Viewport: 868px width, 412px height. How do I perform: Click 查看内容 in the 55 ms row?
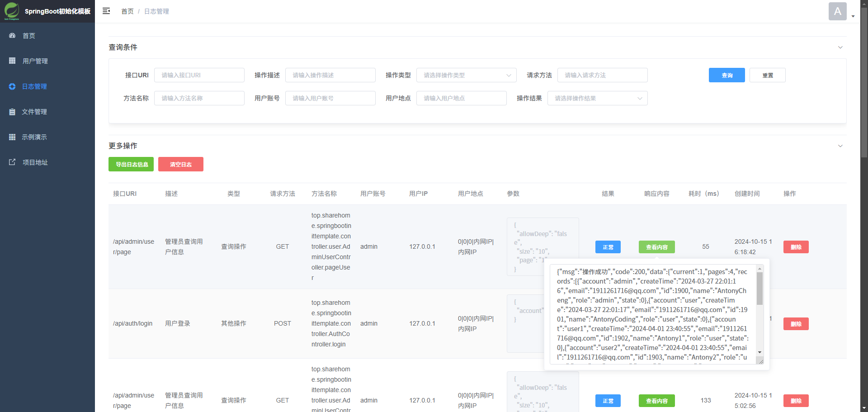click(657, 247)
